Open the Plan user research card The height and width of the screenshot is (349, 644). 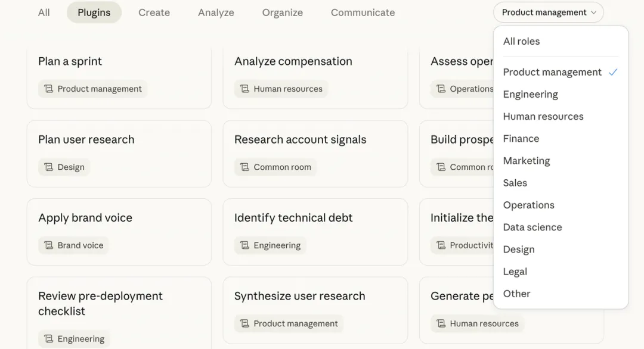119,154
